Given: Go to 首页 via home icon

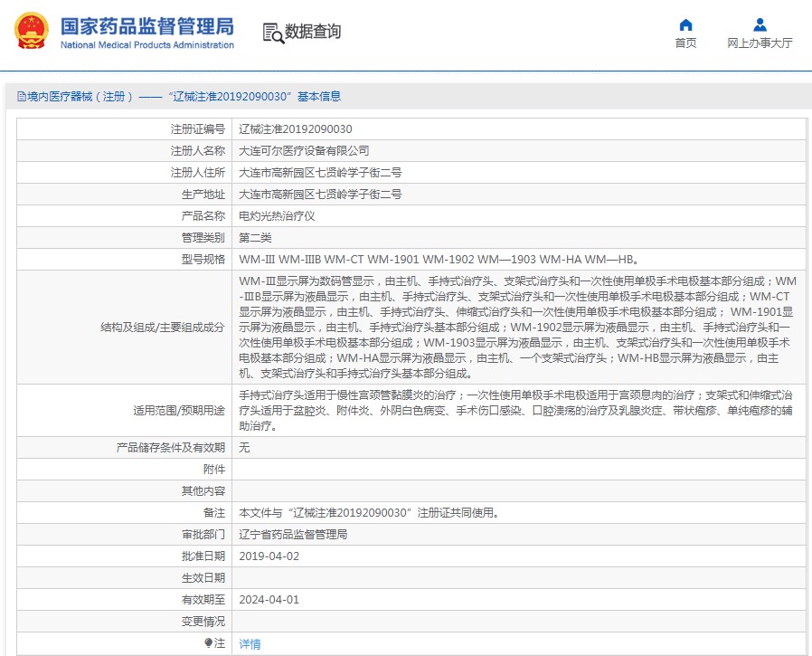Looking at the screenshot, I should click(685, 24).
